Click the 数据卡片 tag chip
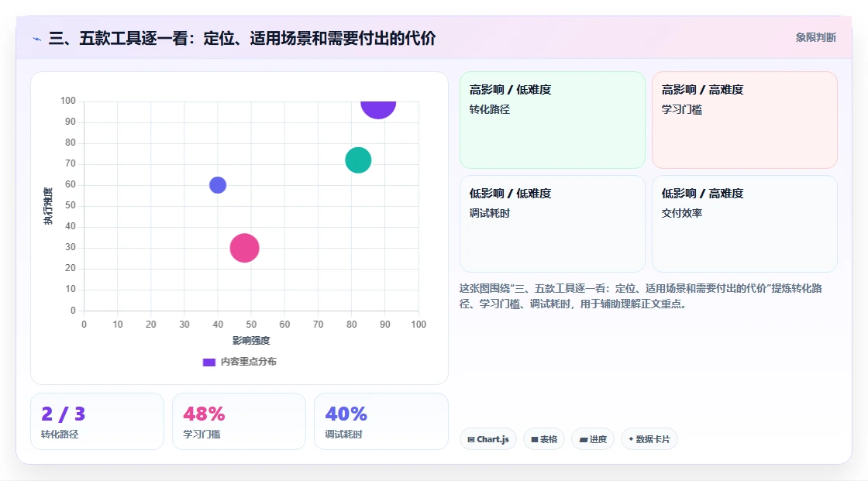 pyautogui.click(x=649, y=439)
